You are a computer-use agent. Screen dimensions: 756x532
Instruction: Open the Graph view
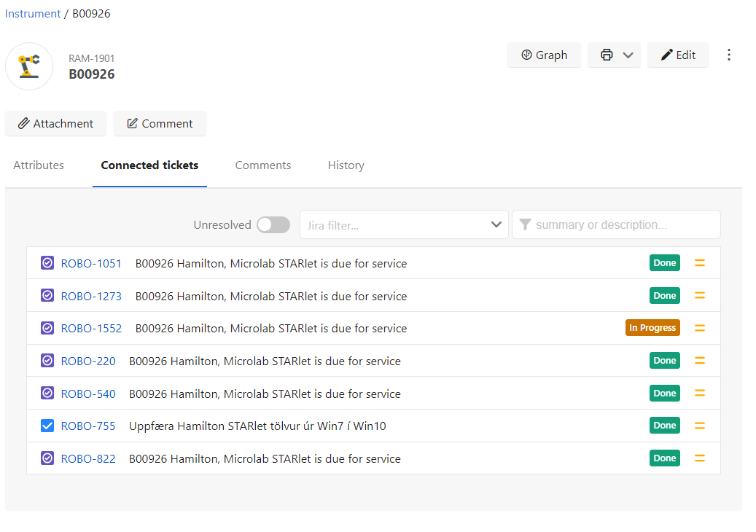pyautogui.click(x=544, y=55)
